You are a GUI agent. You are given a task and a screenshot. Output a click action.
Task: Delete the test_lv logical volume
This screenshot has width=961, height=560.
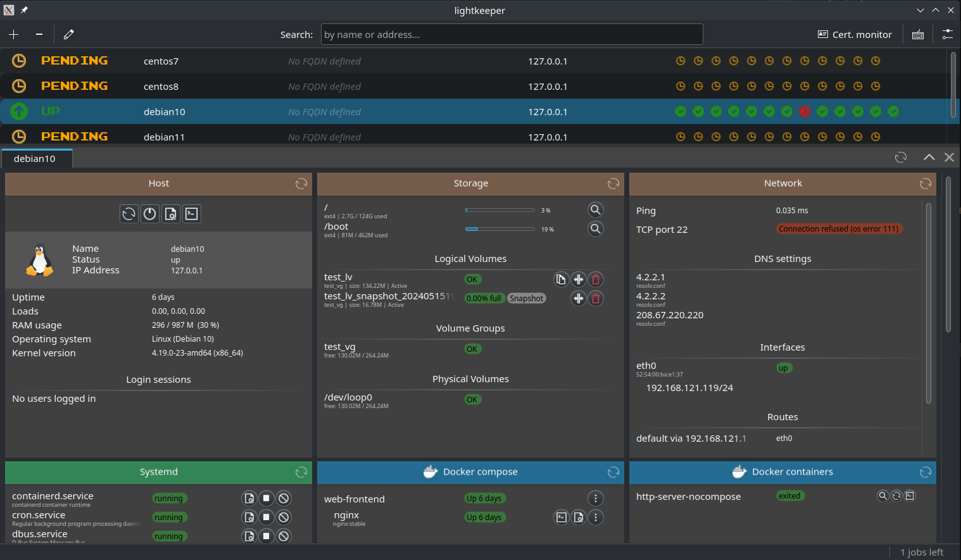pyautogui.click(x=596, y=279)
